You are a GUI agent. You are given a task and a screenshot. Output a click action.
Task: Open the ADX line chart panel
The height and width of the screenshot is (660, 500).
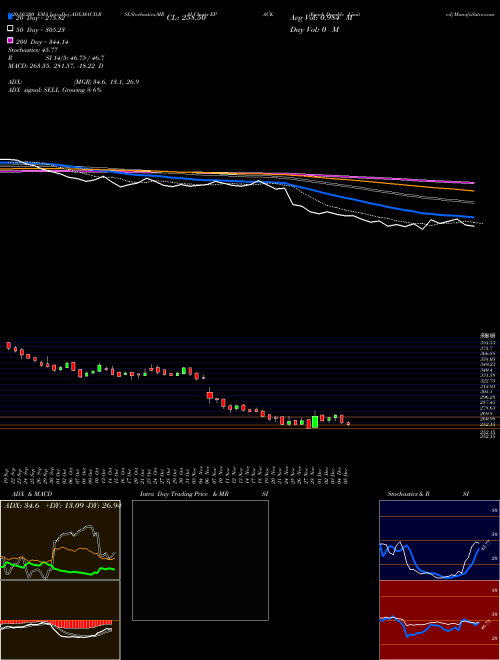tap(60, 540)
